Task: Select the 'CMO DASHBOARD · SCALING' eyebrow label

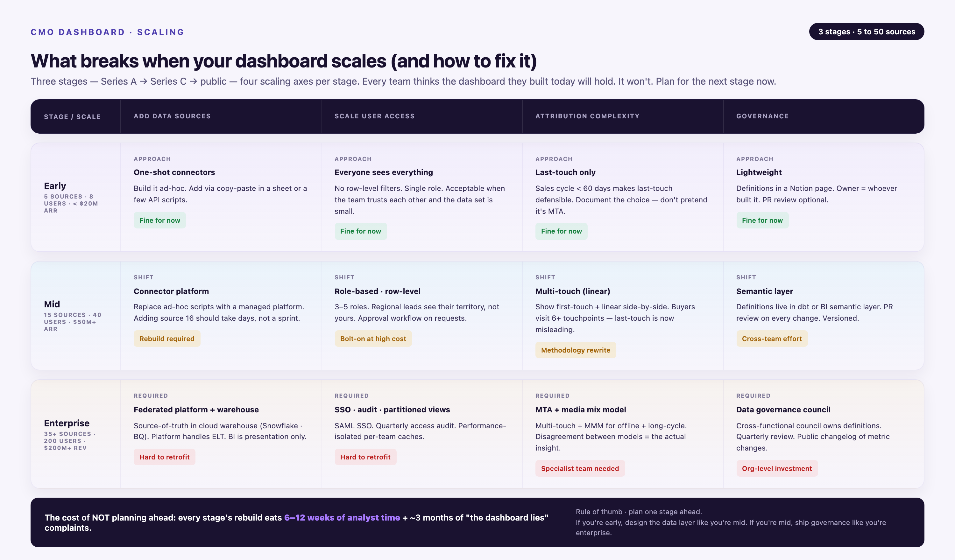Action: coord(107,32)
